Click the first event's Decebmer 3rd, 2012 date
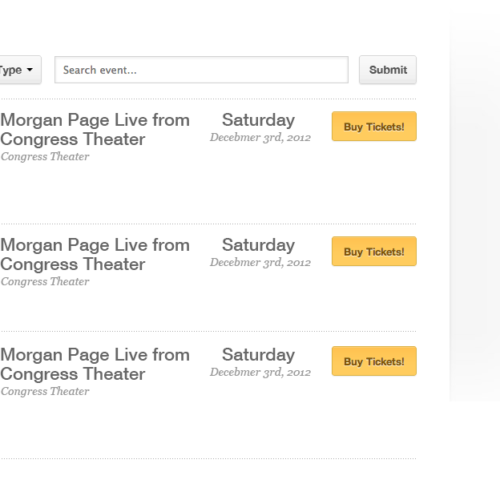Screen dimensions: 500x500 [260, 138]
